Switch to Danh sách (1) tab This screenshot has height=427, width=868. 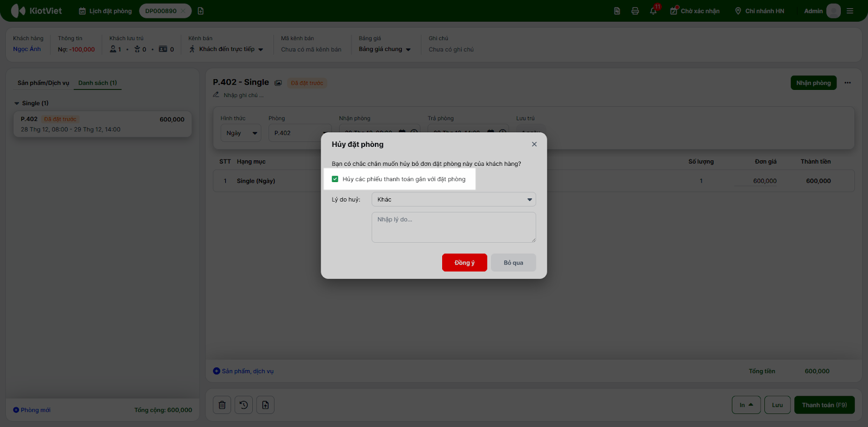(98, 83)
